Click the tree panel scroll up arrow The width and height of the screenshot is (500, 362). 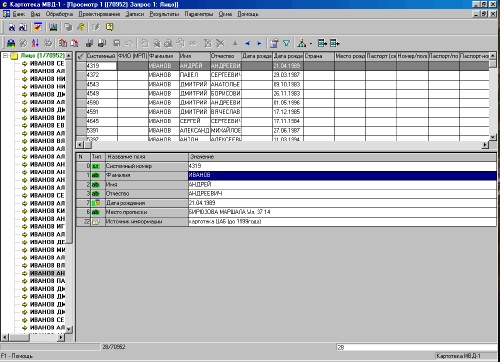pos(69,55)
